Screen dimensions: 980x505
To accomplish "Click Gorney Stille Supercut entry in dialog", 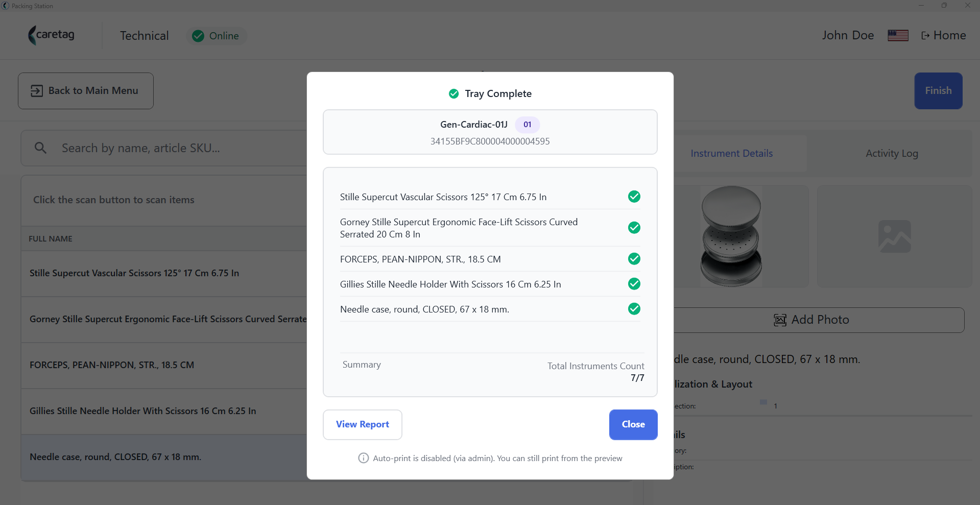I will click(x=459, y=228).
